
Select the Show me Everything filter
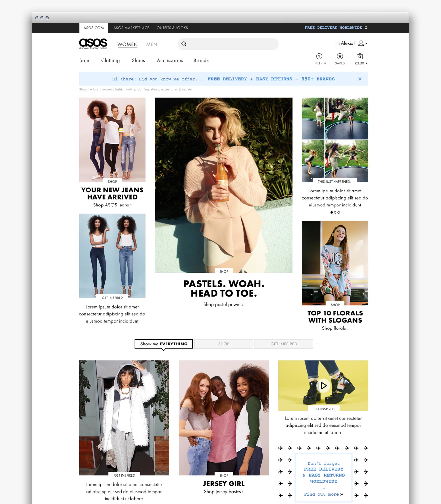click(x=164, y=344)
